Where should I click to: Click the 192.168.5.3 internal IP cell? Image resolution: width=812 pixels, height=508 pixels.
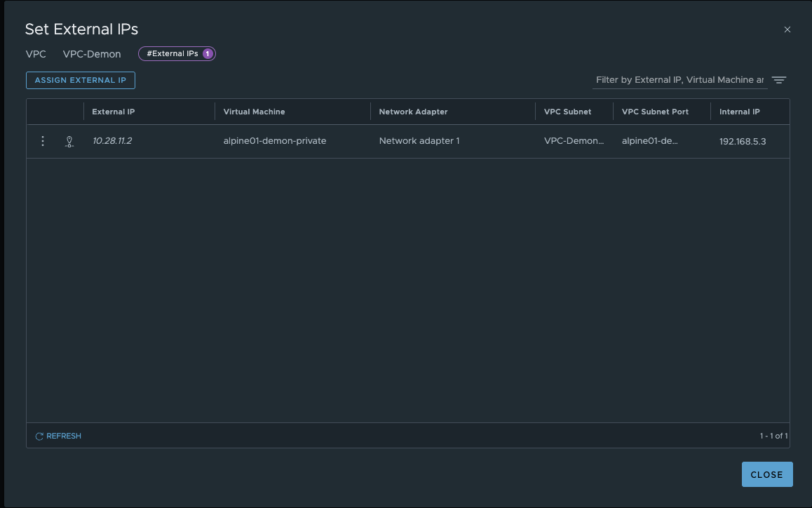743,141
